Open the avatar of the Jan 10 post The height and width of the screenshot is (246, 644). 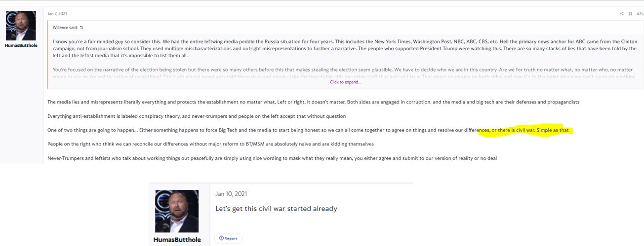(177, 211)
